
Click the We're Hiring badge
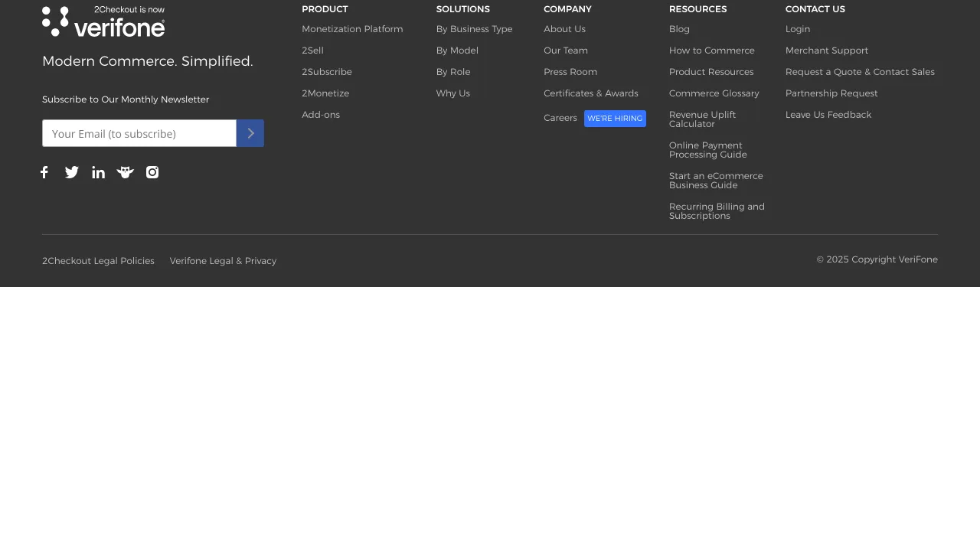[x=615, y=119]
